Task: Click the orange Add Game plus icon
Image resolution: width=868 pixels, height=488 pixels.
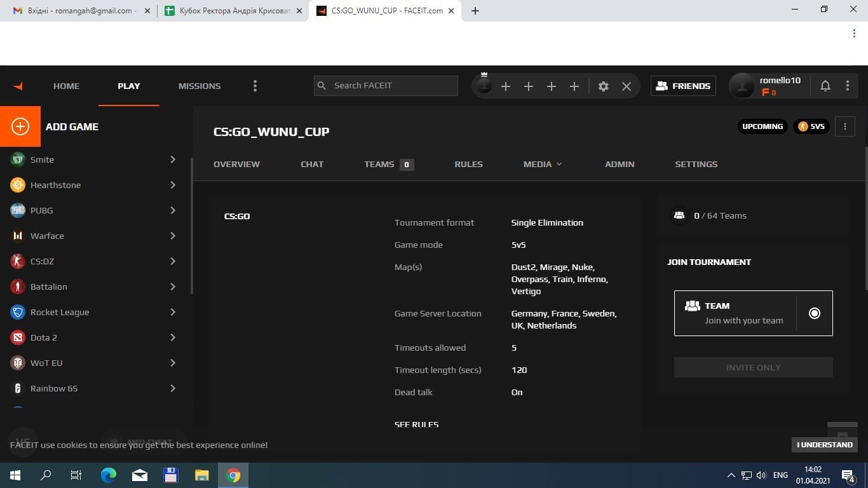Action: tap(20, 126)
